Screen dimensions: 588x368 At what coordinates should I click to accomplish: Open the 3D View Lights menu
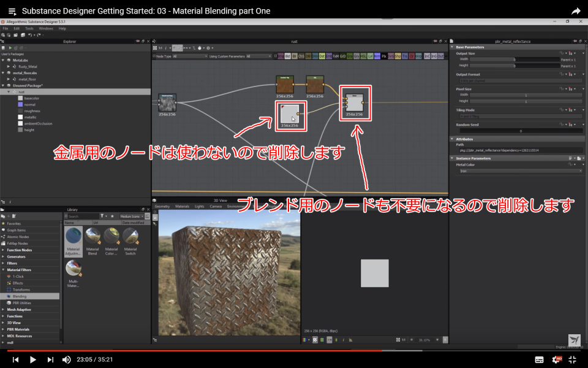[200, 207]
